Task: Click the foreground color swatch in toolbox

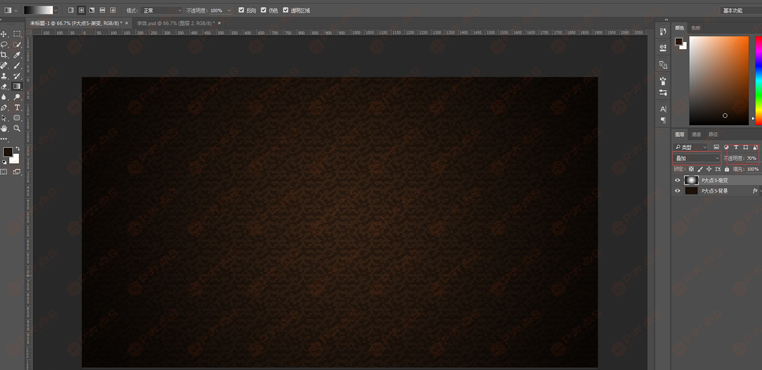Action: point(7,152)
